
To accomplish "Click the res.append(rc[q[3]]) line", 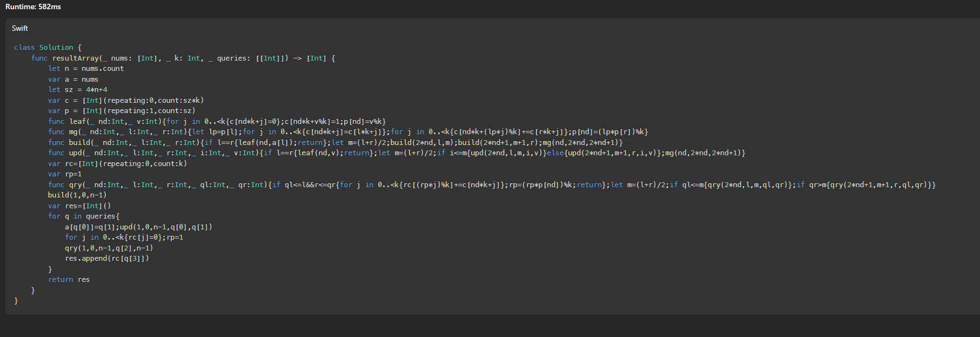I will 107,259.
